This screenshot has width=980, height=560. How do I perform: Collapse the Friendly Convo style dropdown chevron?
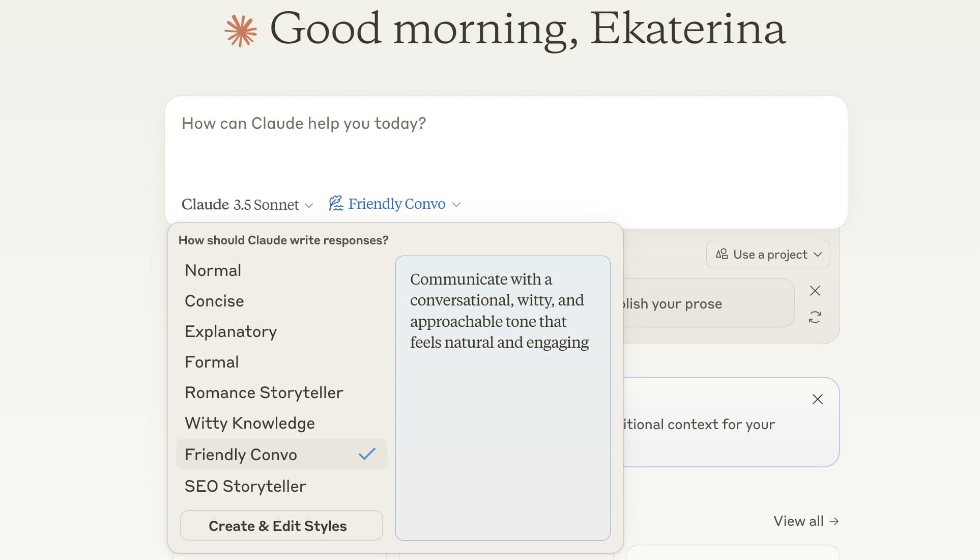(x=456, y=205)
